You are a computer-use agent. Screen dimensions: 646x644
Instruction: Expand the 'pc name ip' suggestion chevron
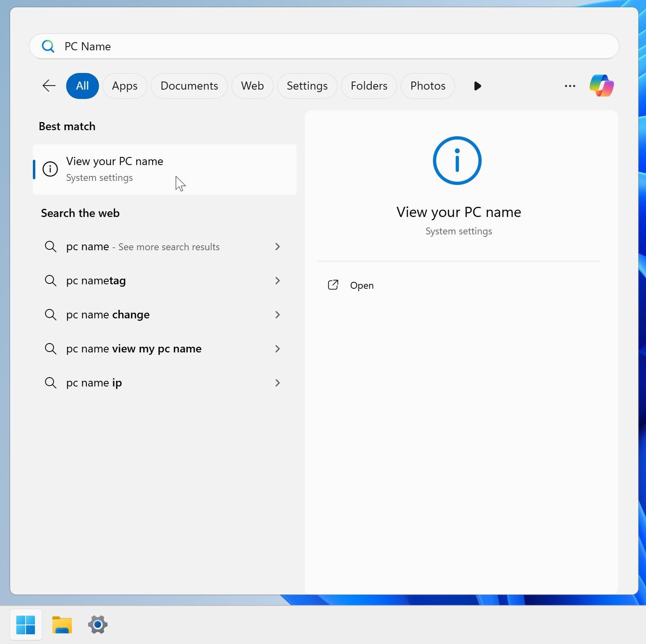tap(278, 383)
